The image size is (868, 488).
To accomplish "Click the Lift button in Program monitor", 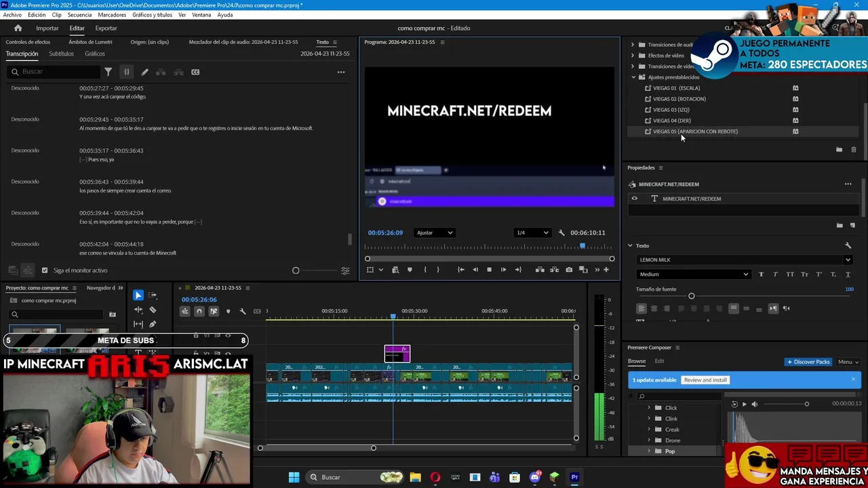I will pos(540,270).
